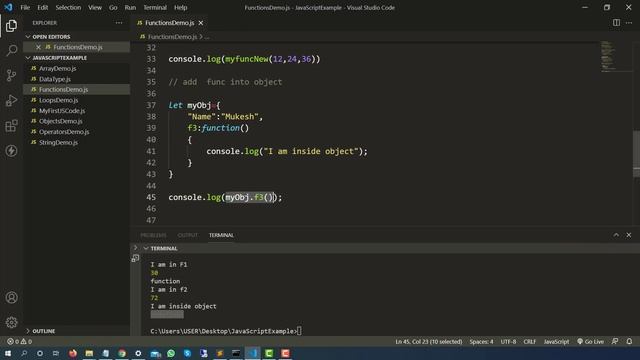Open editor more actions ellipsis
Screen dimensions: 640x360
click(x=629, y=23)
